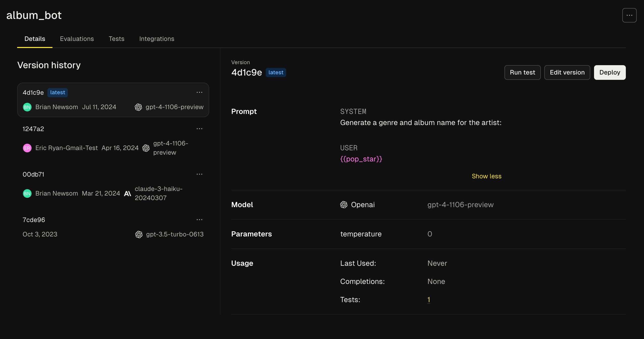Open the top-right album_bot options menu
Image resolution: width=644 pixels, height=339 pixels.
click(629, 15)
